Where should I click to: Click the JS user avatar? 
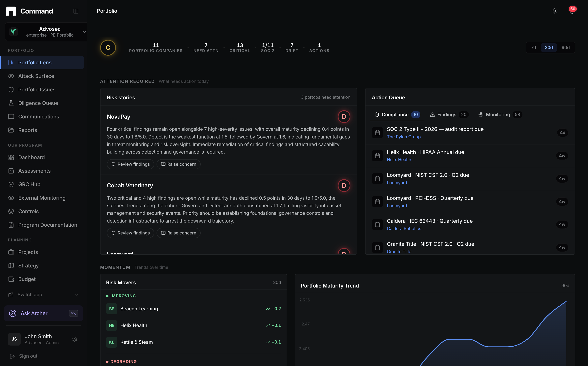point(14,339)
